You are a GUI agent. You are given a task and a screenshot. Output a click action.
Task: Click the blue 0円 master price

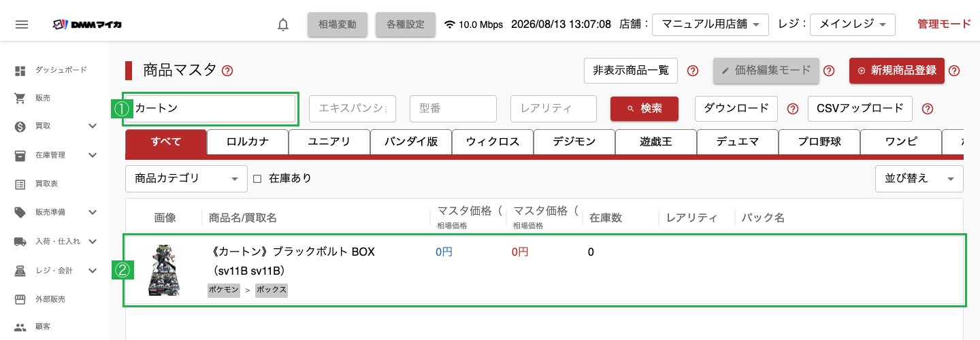pos(444,252)
